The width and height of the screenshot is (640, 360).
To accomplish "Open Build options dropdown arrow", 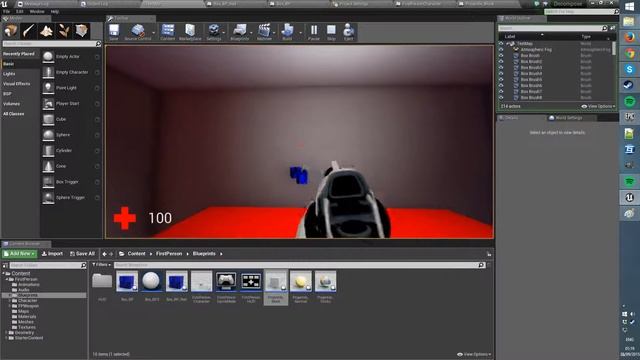I will click(x=300, y=33).
